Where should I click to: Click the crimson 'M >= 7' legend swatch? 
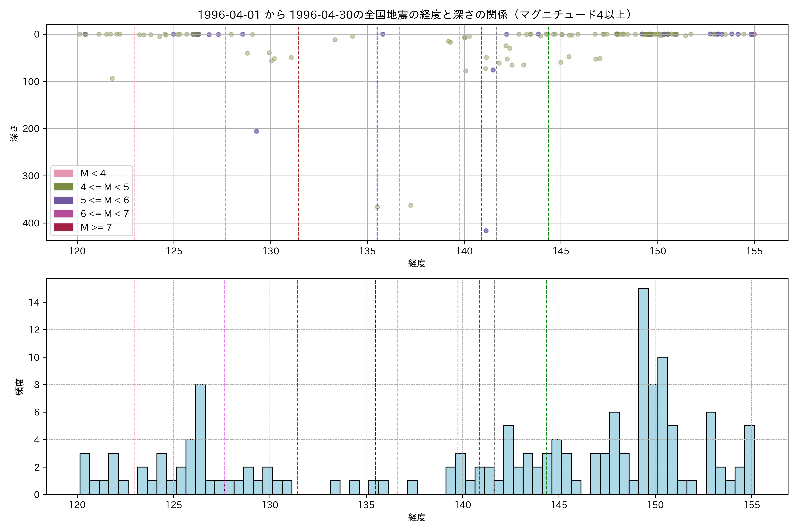[x=63, y=227]
